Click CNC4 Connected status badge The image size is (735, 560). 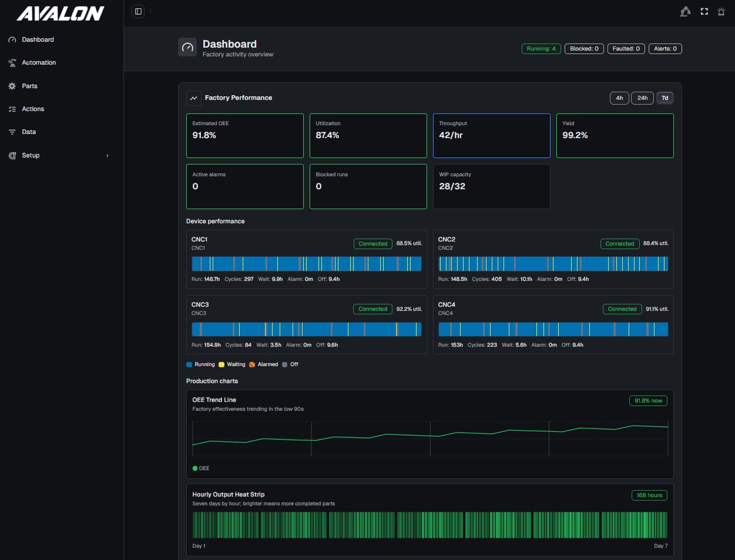(622, 309)
